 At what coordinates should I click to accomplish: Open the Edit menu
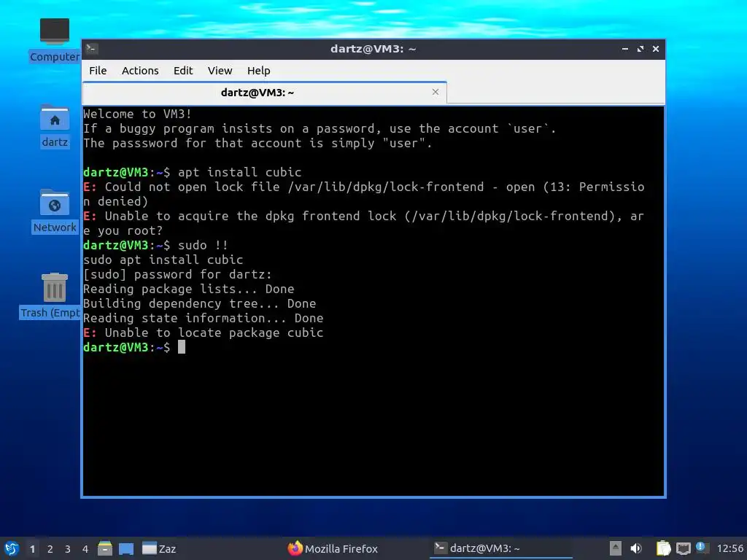tap(183, 71)
